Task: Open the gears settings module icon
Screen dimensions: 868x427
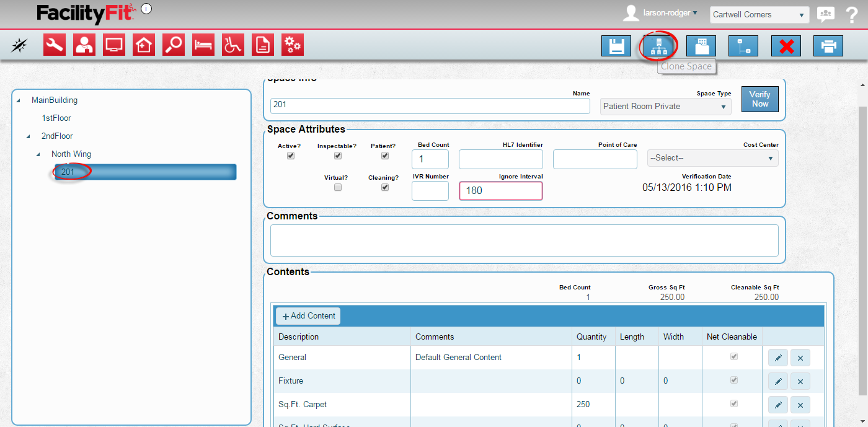Action: pos(293,45)
